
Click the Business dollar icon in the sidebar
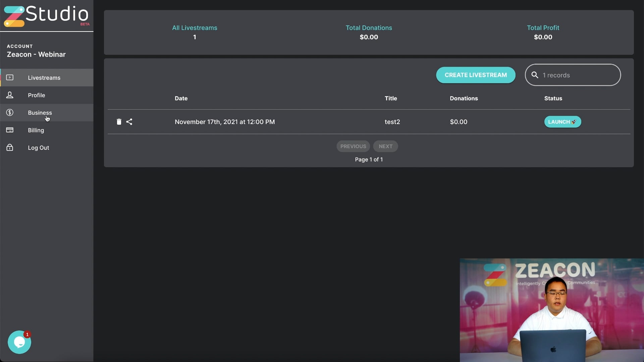(x=10, y=113)
